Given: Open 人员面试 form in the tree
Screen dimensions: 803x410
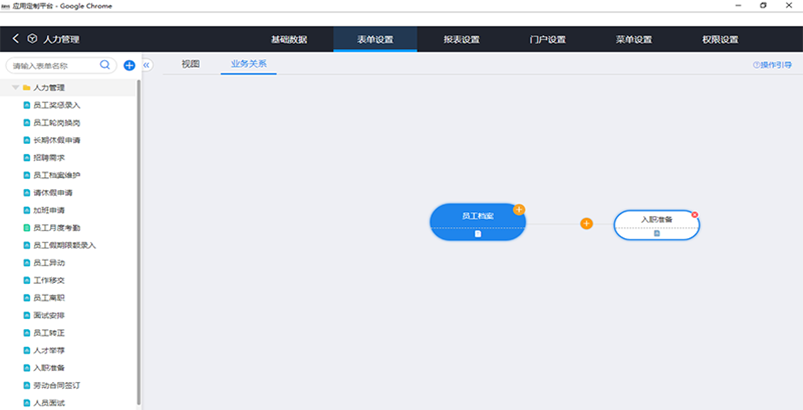Looking at the screenshot, I should [49, 403].
